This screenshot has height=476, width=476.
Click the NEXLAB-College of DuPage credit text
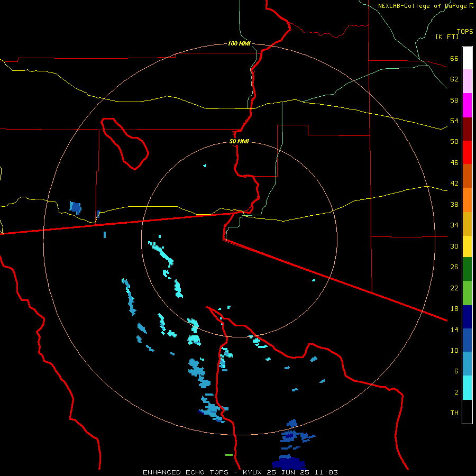coord(426,6)
